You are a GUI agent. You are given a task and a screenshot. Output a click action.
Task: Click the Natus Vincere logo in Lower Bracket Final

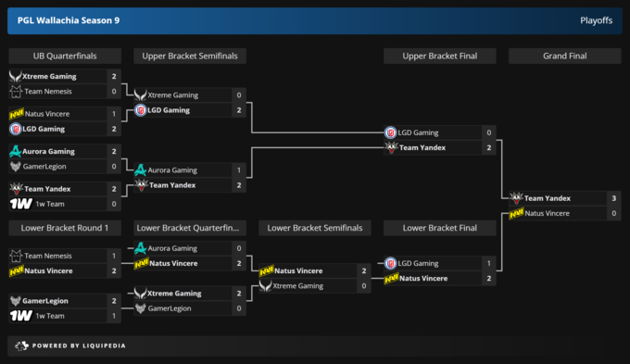[x=391, y=278]
